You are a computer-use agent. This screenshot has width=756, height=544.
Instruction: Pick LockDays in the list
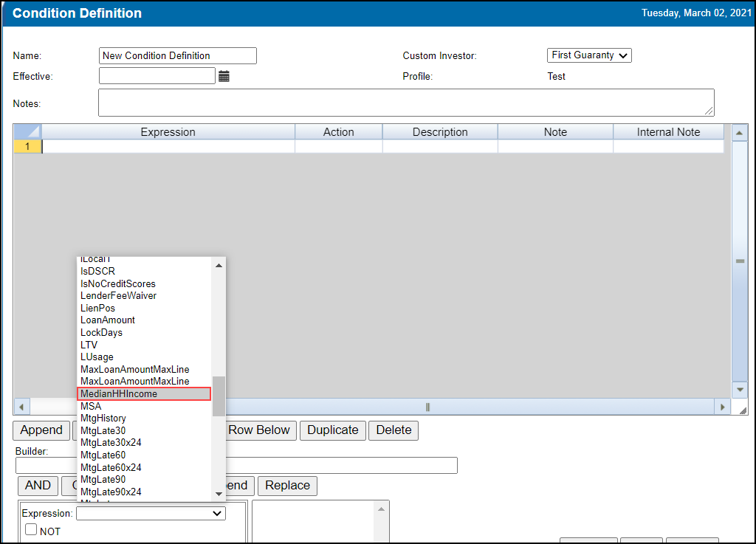[144, 333]
